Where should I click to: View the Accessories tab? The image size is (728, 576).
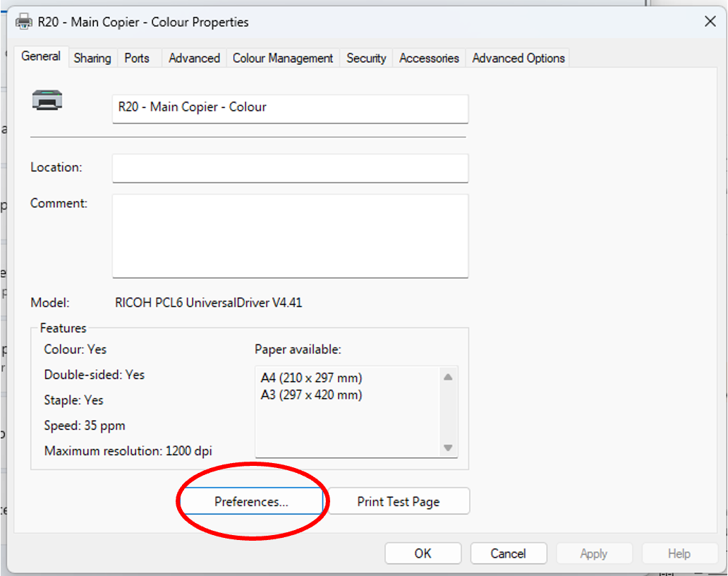click(428, 58)
